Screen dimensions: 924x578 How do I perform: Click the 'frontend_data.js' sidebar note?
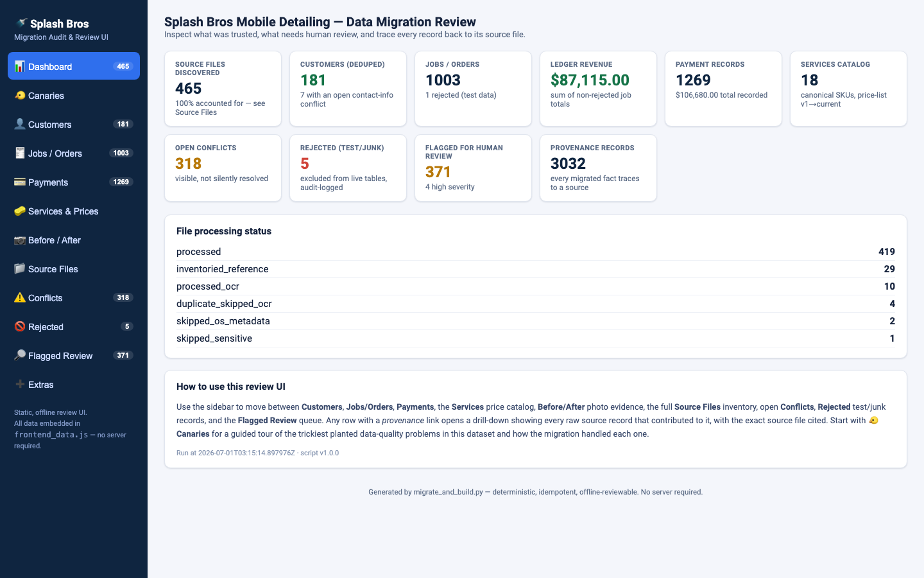pos(51,435)
